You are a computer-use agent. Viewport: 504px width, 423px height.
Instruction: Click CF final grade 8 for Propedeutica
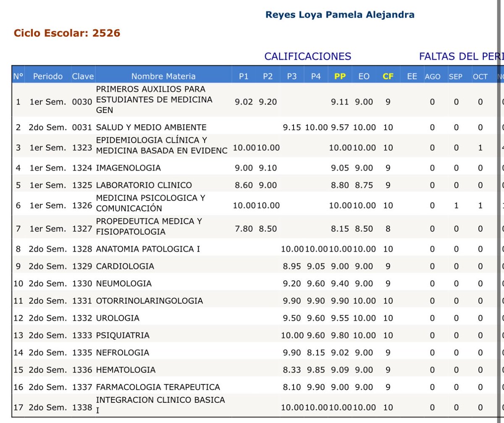388,229
